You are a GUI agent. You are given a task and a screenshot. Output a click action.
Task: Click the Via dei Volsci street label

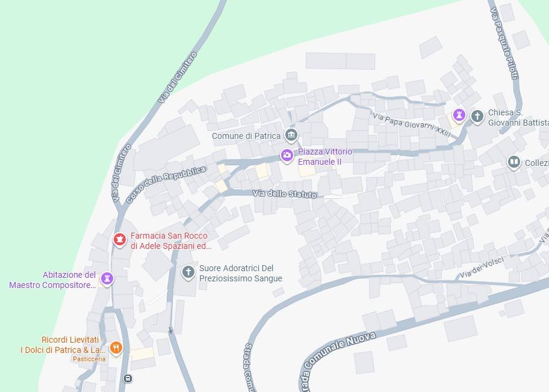[482, 268]
